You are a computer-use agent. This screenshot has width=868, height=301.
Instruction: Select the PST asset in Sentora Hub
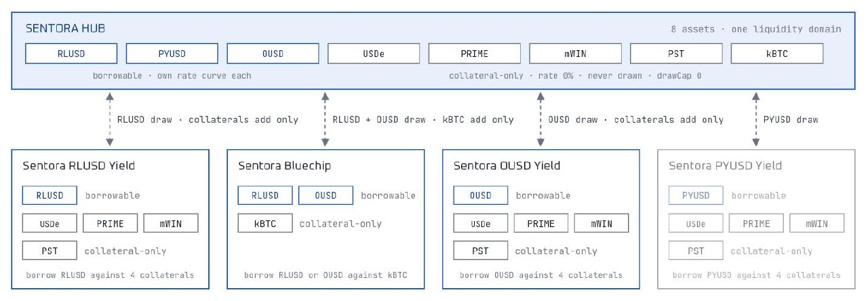tap(676, 54)
